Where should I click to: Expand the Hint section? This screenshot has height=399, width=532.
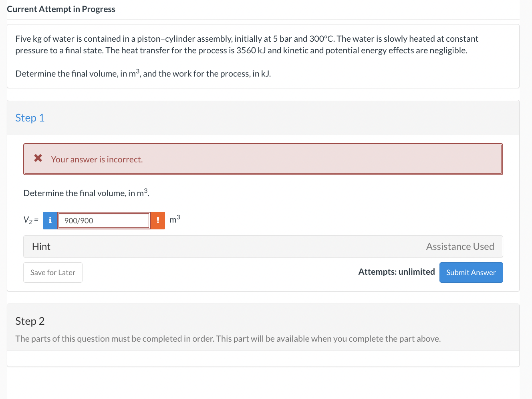tap(41, 247)
